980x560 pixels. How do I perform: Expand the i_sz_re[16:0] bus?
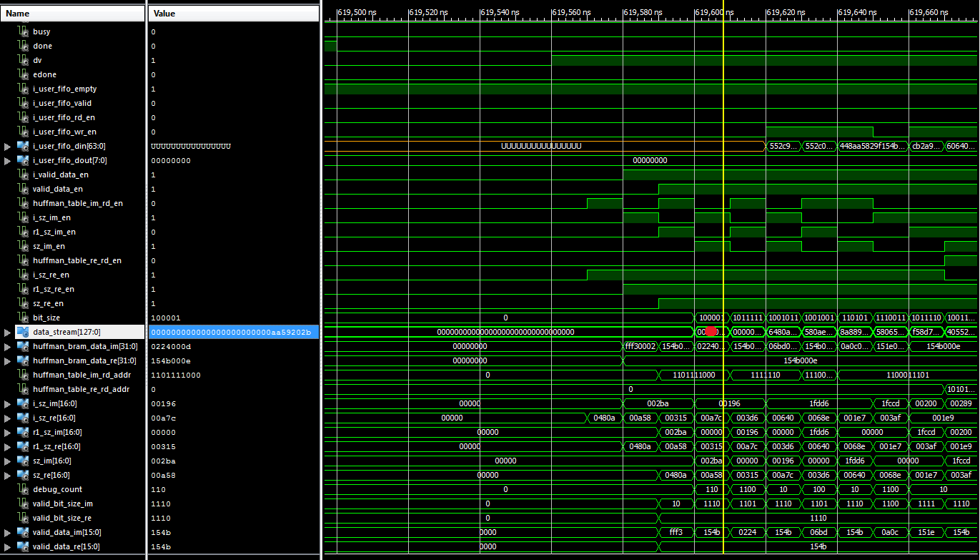8,418
